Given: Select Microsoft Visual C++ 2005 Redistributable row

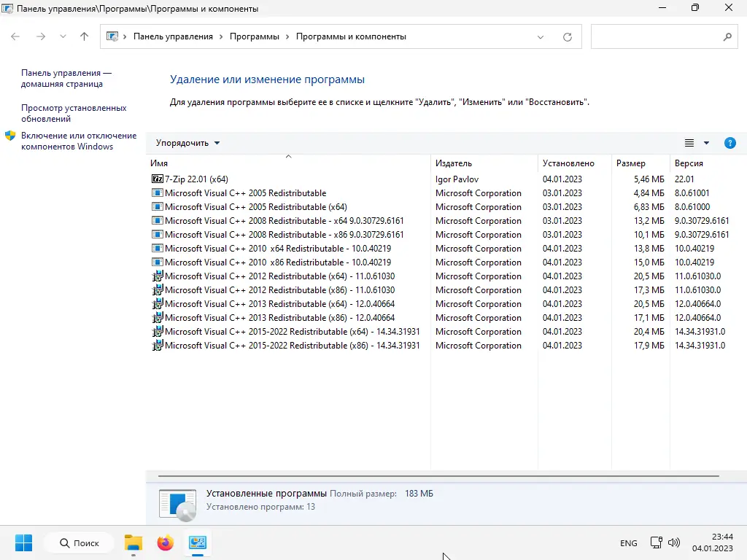Looking at the screenshot, I should (x=446, y=192).
